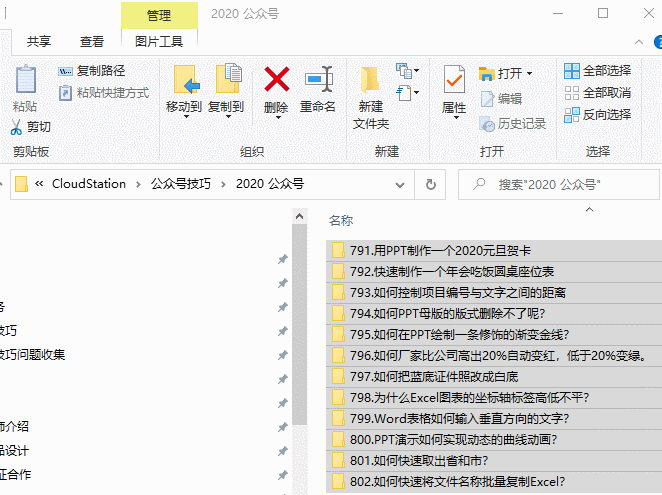The width and height of the screenshot is (662, 495).
Task: Select folder 794.如何PPT母版的版式删除不了呢?
Action: click(x=494, y=313)
